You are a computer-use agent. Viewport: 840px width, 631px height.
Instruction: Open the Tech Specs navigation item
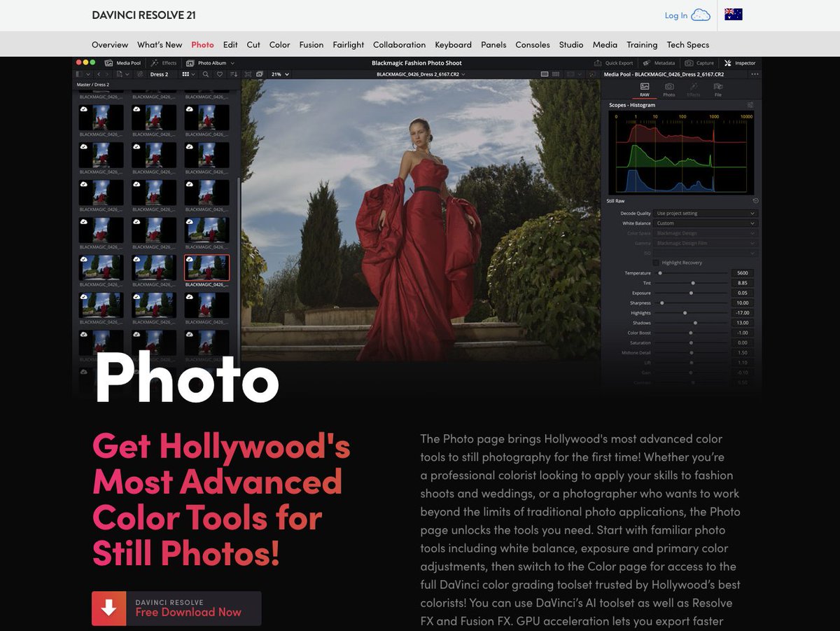click(x=688, y=45)
